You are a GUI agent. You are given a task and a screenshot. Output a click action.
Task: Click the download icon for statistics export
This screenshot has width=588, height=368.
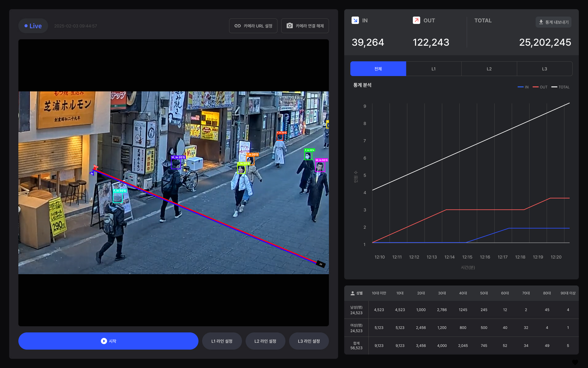(x=541, y=22)
